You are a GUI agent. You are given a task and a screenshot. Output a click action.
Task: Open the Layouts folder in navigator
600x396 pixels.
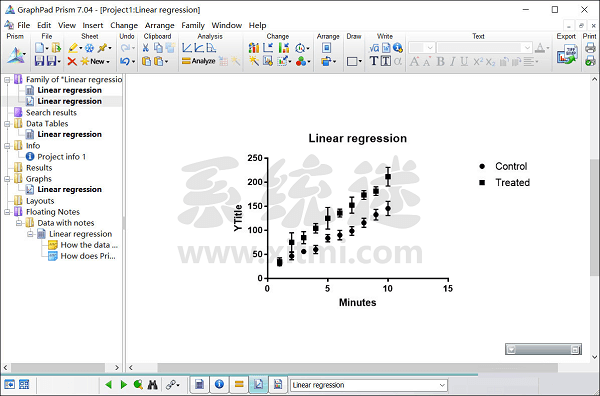click(x=40, y=200)
